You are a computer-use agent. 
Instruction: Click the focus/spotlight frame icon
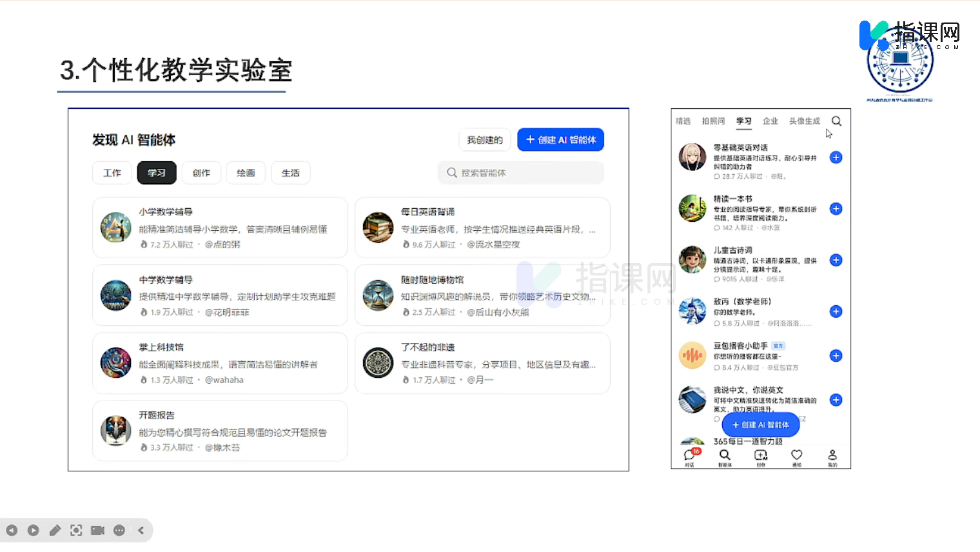coord(76,530)
